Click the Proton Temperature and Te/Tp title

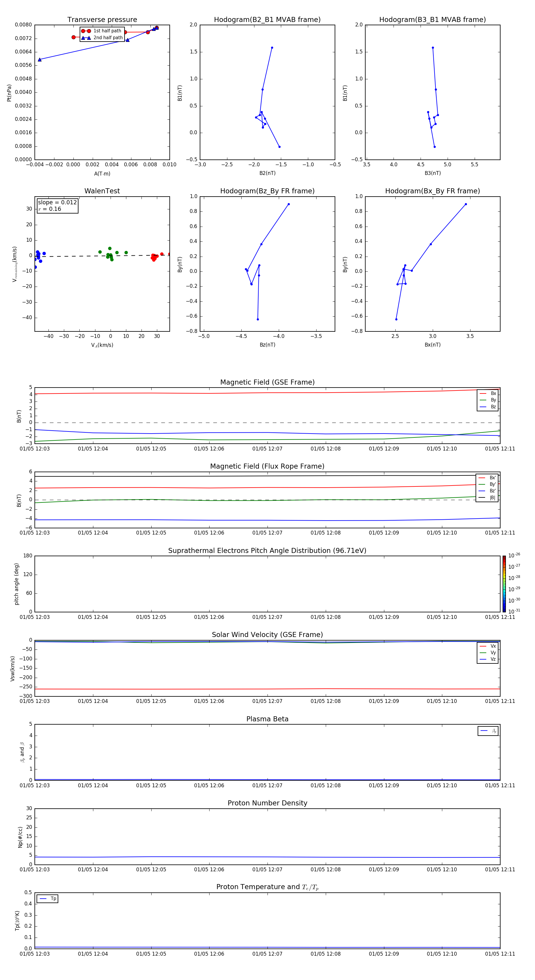267,888
